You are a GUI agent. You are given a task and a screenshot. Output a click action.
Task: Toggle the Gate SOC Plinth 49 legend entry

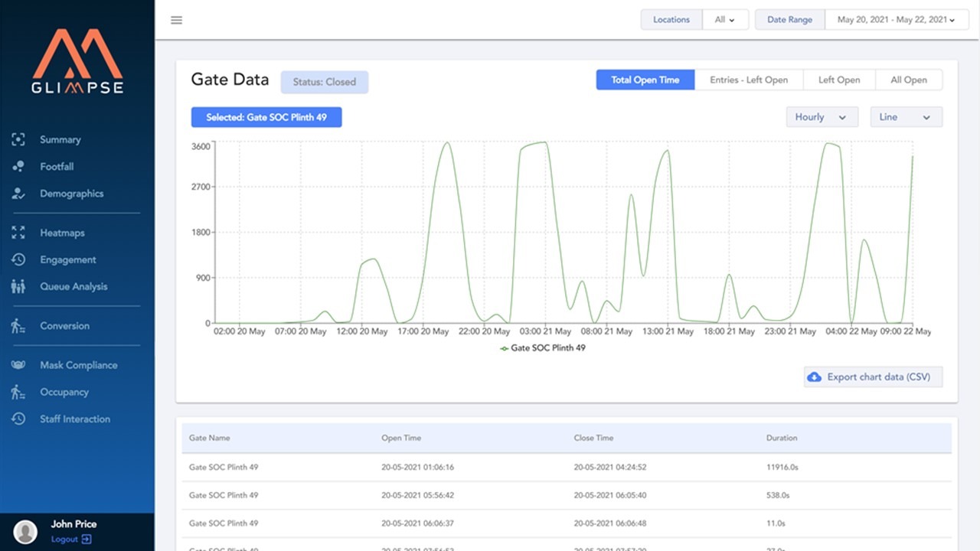544,347
